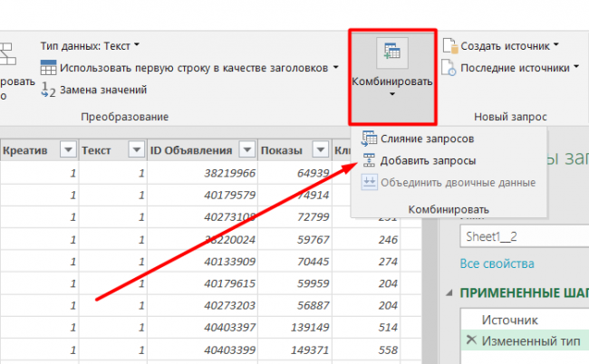Open the Текст column filter dropdown

(136, 150)
